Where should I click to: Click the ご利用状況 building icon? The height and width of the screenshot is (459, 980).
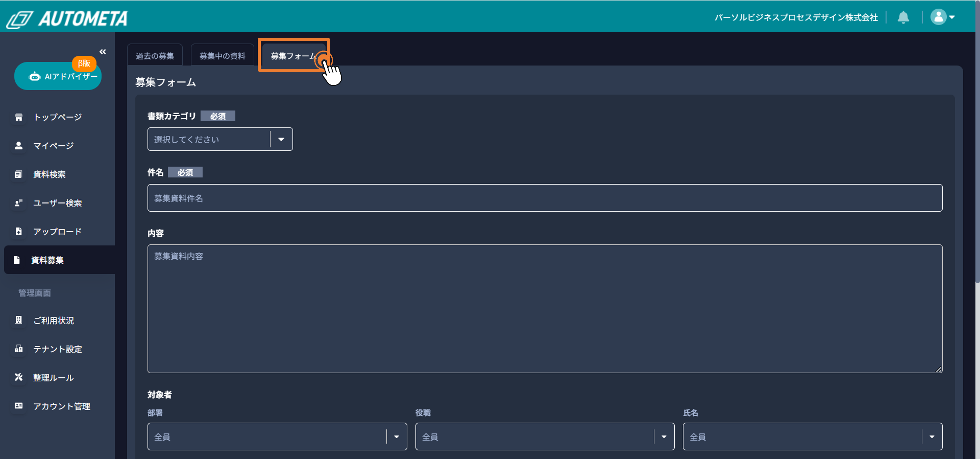(19, 320)
